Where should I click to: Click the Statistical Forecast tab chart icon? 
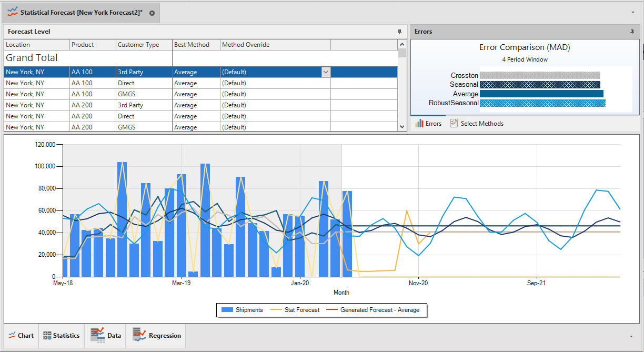(x=13, y=12)
